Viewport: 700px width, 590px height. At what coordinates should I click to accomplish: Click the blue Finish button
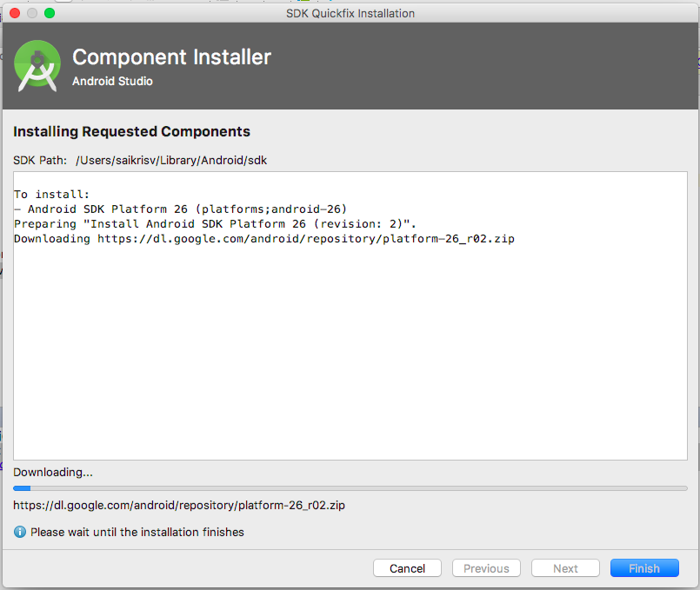(644, 568)
